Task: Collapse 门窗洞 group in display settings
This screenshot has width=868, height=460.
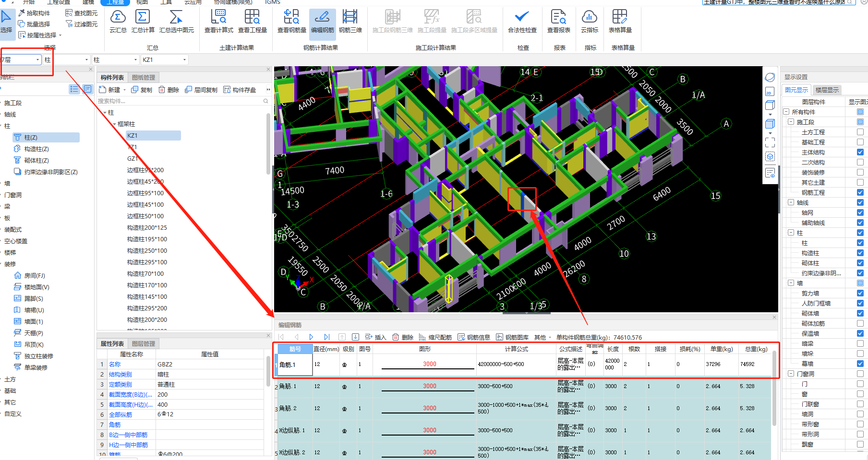Action: pos(791,374)
